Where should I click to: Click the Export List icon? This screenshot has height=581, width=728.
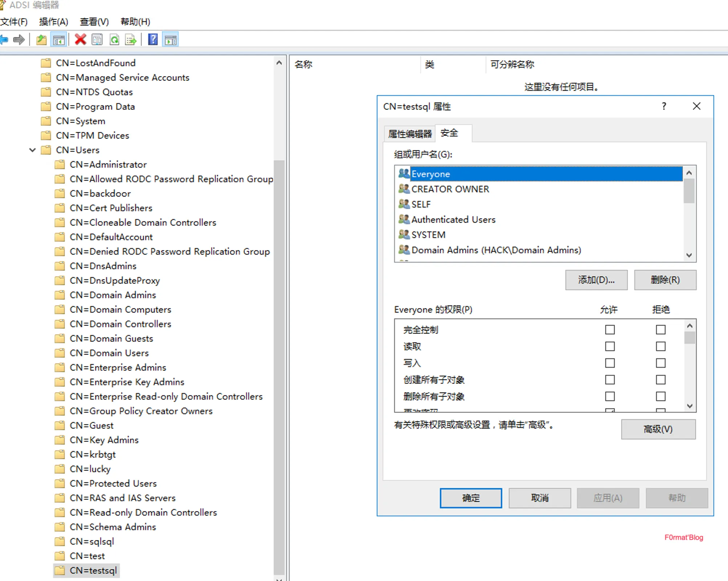point(131,40)
